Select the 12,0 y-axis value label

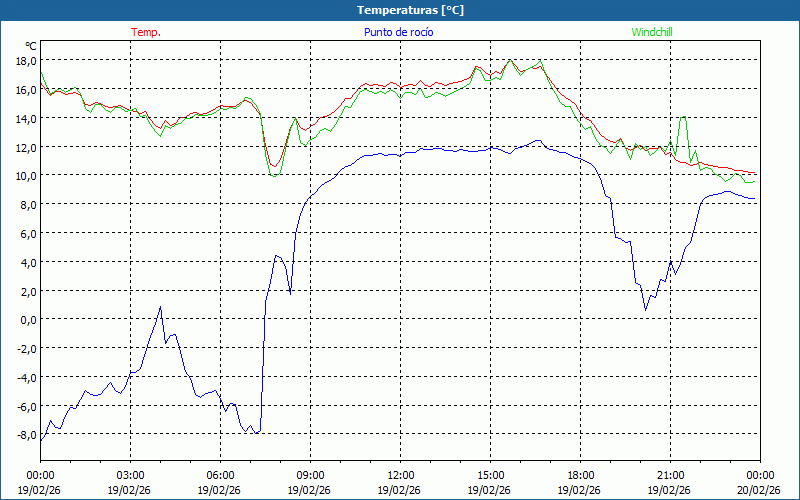coord(25,147)
